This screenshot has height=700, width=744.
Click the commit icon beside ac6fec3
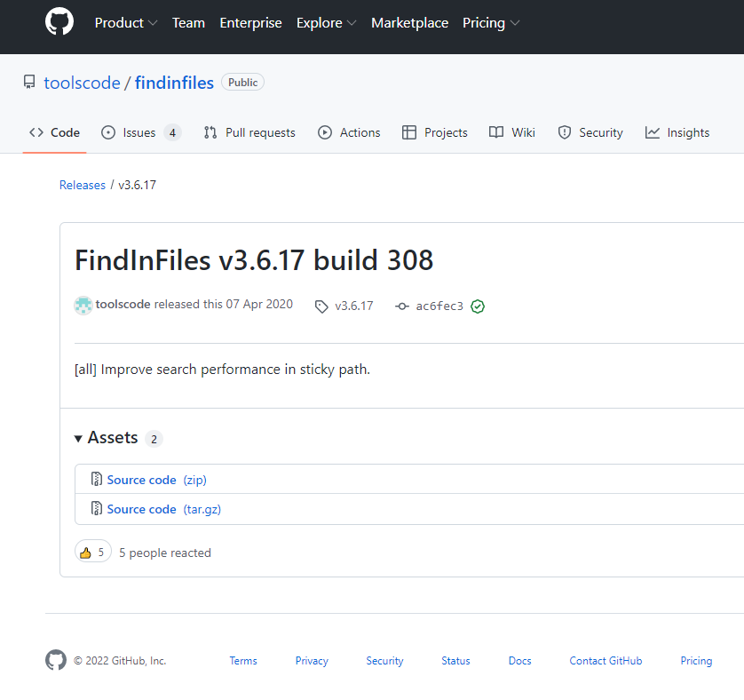402,306
